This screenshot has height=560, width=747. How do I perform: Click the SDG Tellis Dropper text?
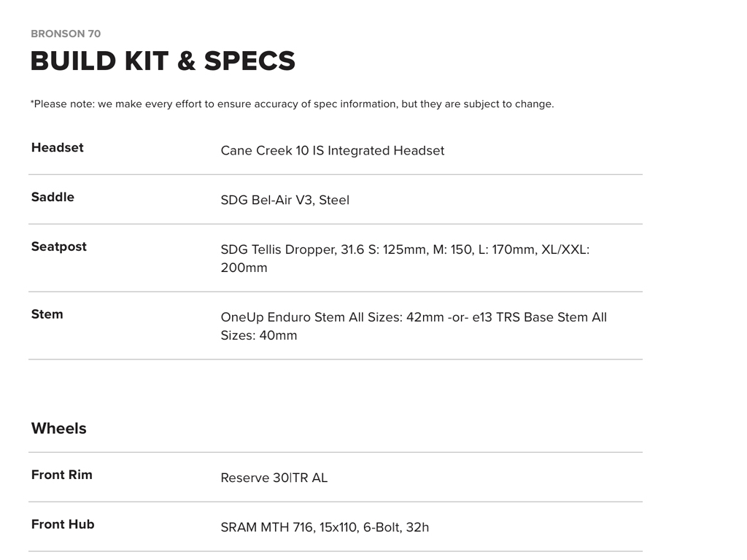tap(278, 249)
